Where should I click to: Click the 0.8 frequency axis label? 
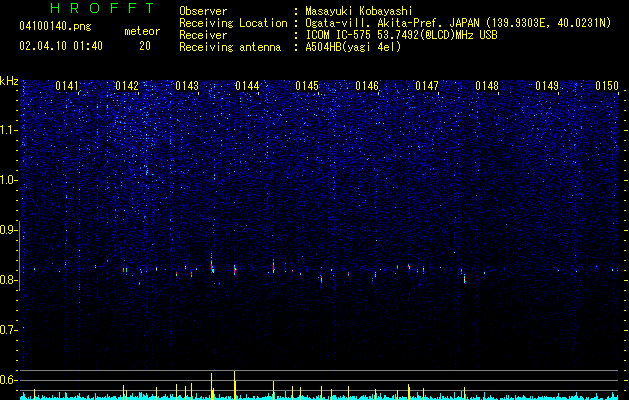pyautogui.click(x=9, y=280)
